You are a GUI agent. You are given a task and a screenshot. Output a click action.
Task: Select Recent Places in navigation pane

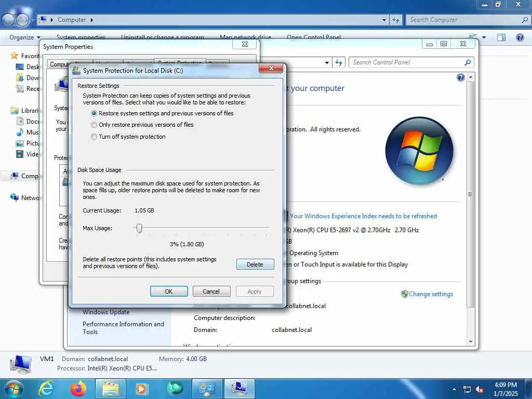(28, 88)
